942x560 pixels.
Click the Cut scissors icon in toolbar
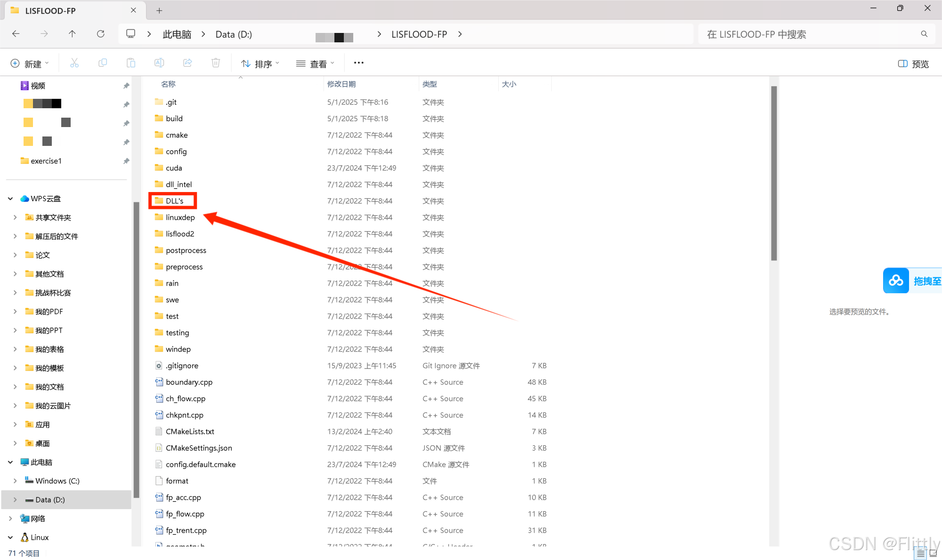(74, 63)
